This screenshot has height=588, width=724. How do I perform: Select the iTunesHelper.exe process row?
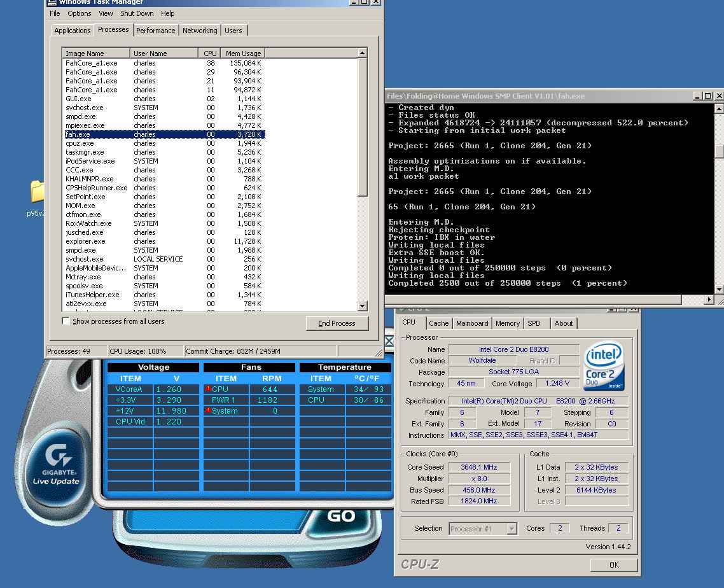(x=164, y=295)
